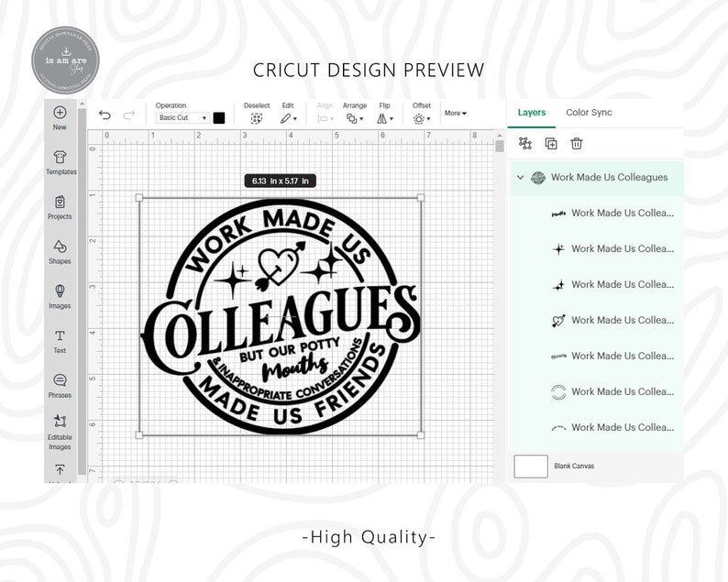Click the New project icon
The image size is (728, 582).
coord(60,113)
